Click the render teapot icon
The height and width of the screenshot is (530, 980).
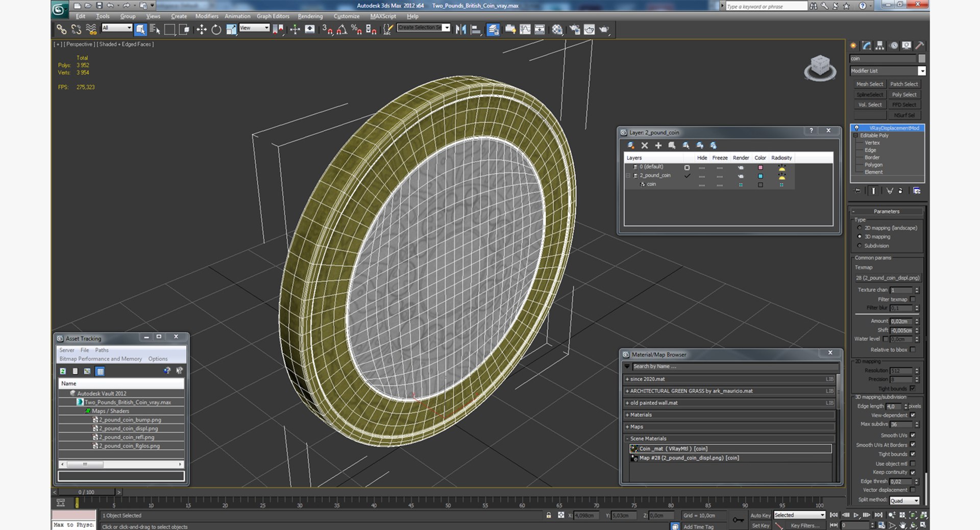point(604,30)
